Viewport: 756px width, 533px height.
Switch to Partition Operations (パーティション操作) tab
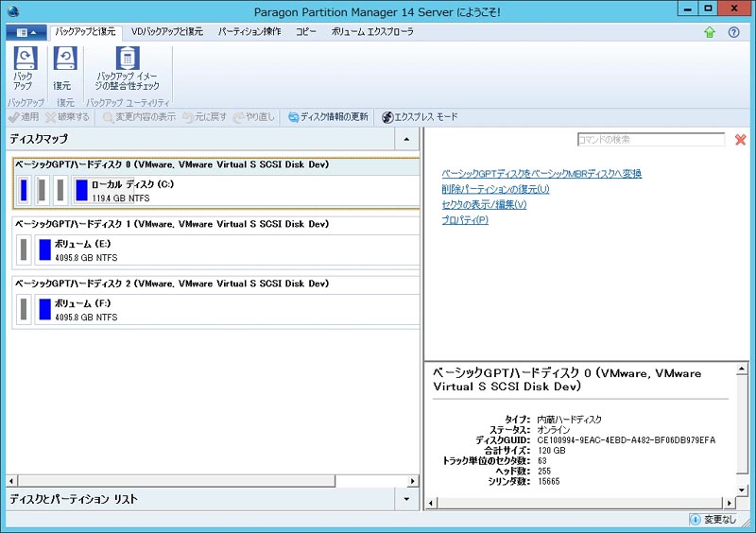[249, 32]
